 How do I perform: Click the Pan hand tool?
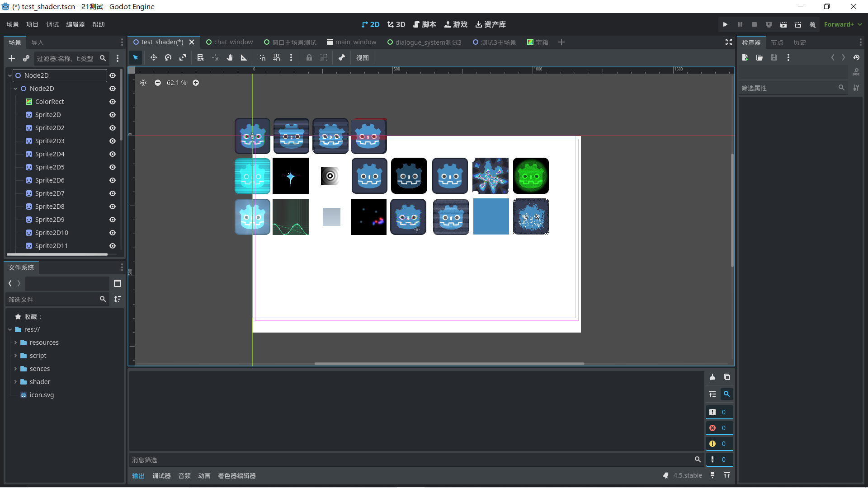(x=230, y=58)
